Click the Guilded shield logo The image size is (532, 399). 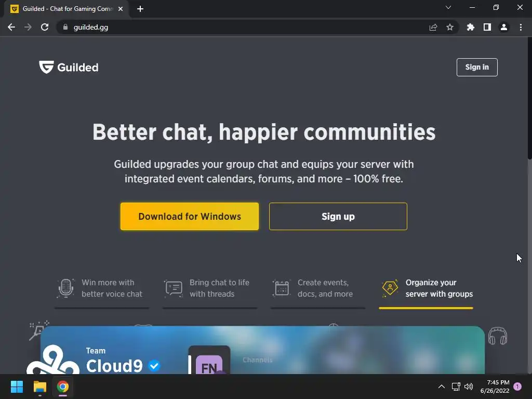[46, 67]
